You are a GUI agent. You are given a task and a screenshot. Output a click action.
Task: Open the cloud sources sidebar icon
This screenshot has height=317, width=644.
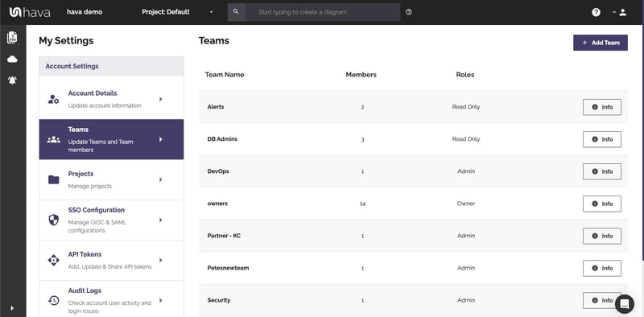pos(12,60)
